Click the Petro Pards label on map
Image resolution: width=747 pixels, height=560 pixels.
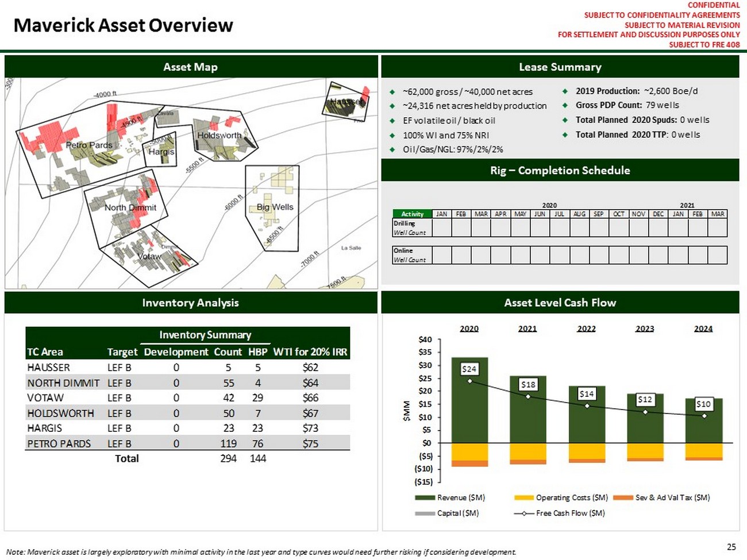point(89,145)
